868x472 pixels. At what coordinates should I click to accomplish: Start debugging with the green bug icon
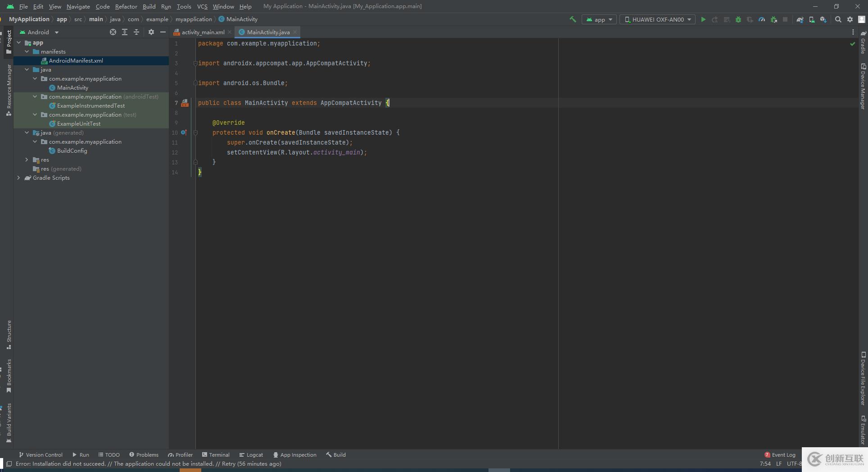coord(738,19)
